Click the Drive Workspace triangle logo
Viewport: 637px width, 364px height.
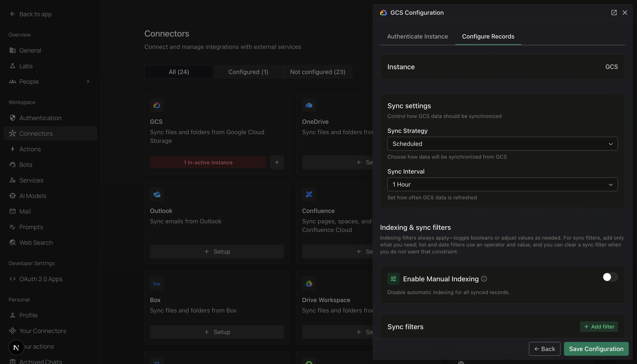click(309, 283)
